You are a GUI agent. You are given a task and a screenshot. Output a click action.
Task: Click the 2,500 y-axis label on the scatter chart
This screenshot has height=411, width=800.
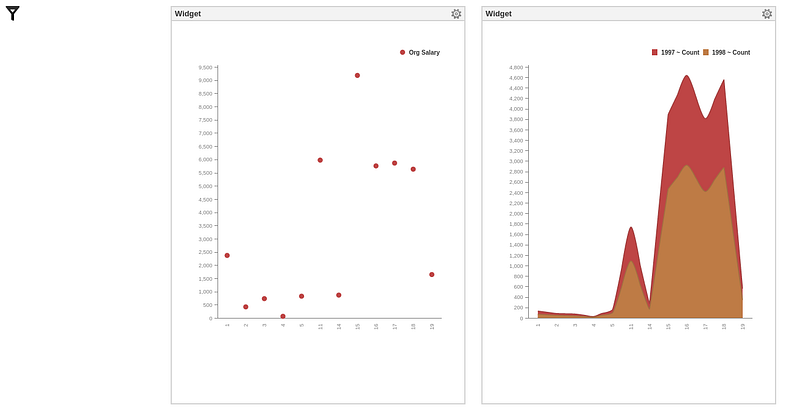click(206, 252)
